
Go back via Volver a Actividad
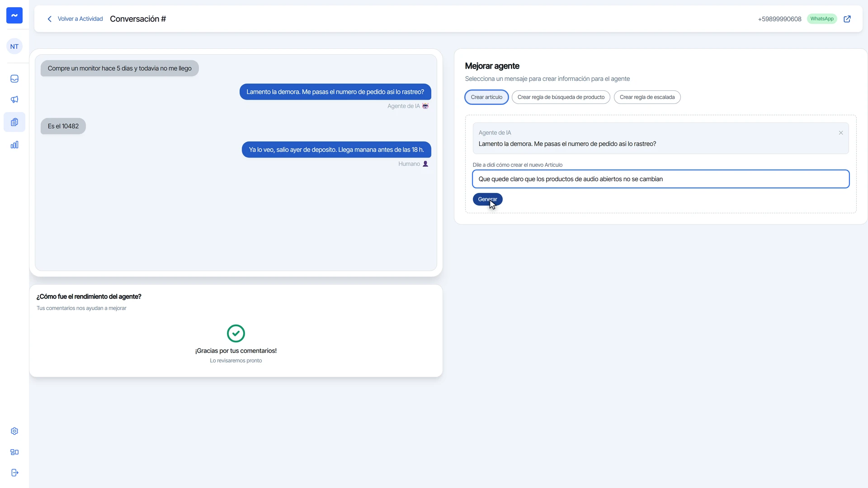[x=80, y=19]
